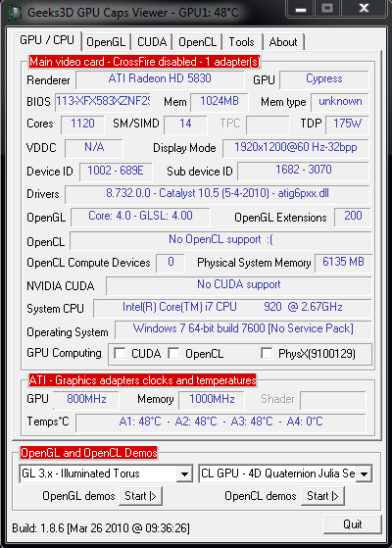
Task: Click the OpenGL and OpenCL Demos header
Action: pos(89,453)
